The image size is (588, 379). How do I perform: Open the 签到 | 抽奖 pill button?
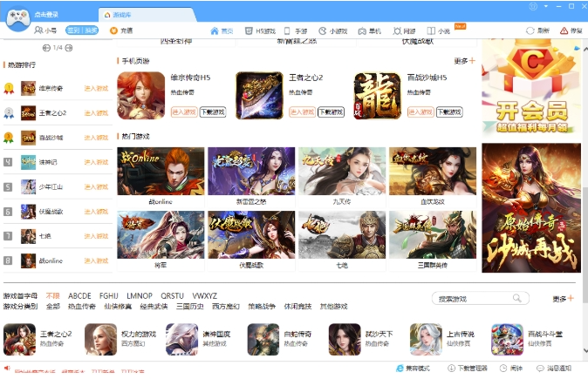pyautogui.click(x=82, y=30)
